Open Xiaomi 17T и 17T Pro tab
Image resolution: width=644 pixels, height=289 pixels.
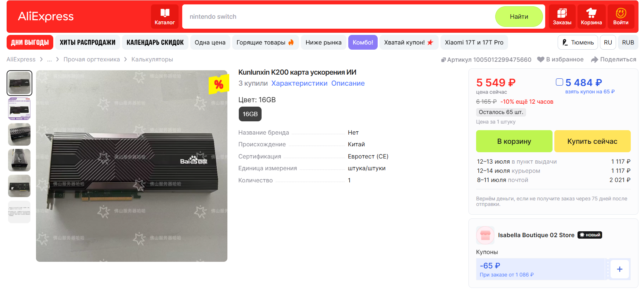(x=474, y=42)
